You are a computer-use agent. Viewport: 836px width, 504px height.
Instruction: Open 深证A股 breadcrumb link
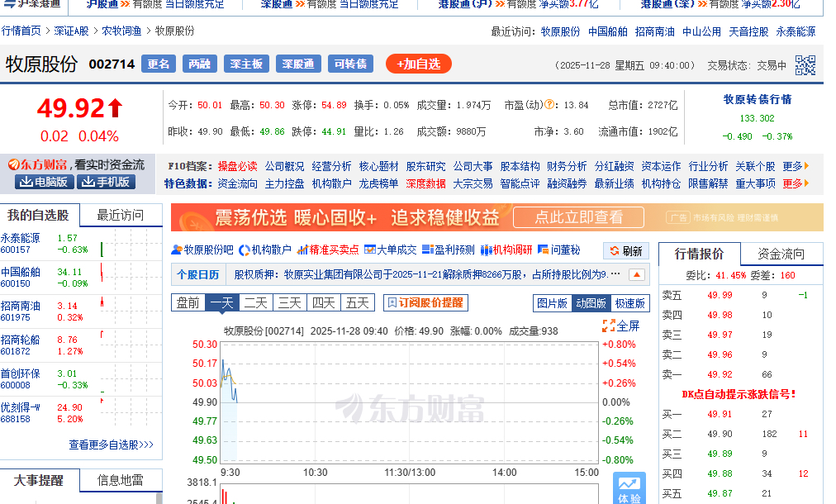point(71,31)
